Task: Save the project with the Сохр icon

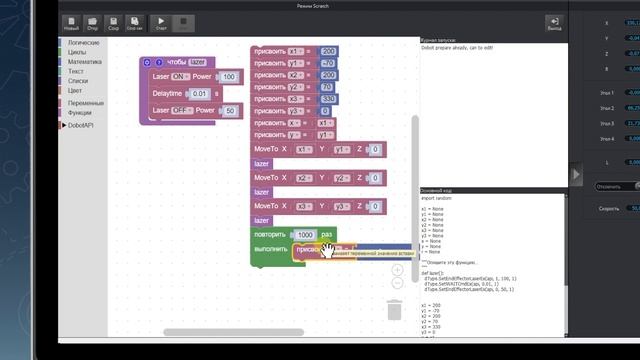Action: tap(113, 23)
